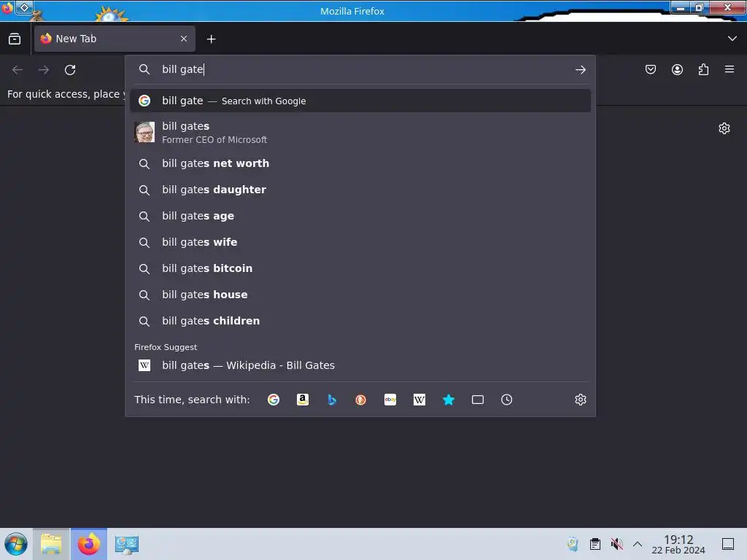Click the Go arrow in address bar

coord(580,70)
